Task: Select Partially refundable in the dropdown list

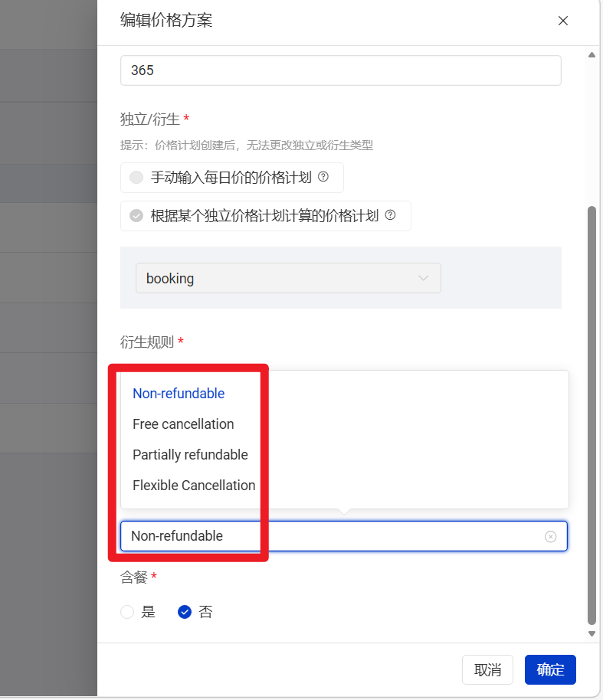Action: [x=190, y=455]
